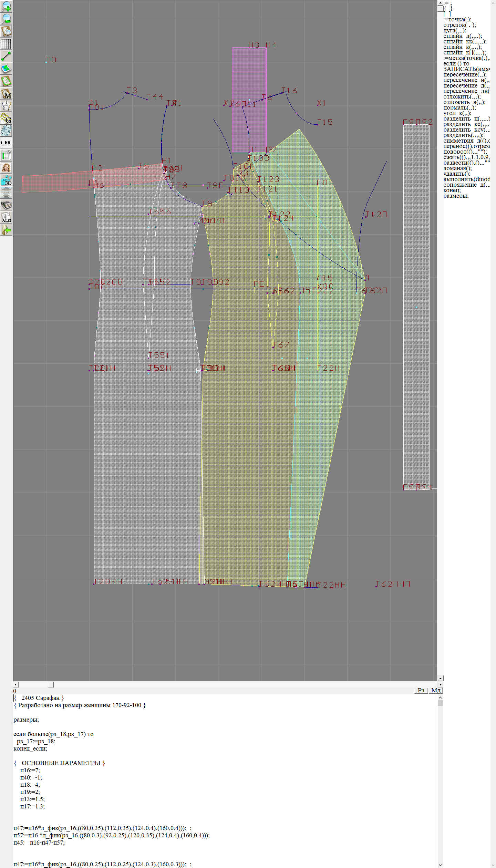Open the stacked books library icon
This screenshot has width=496, height=868.
(6, 205)
